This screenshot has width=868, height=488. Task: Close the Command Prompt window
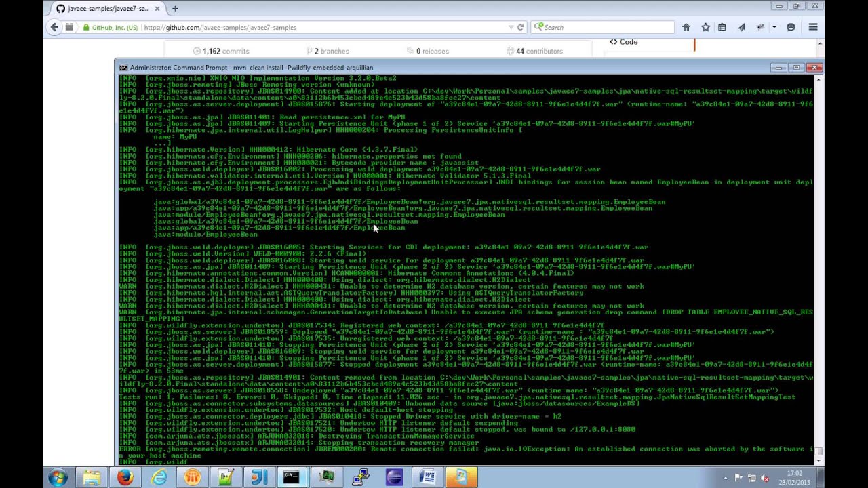814,67
